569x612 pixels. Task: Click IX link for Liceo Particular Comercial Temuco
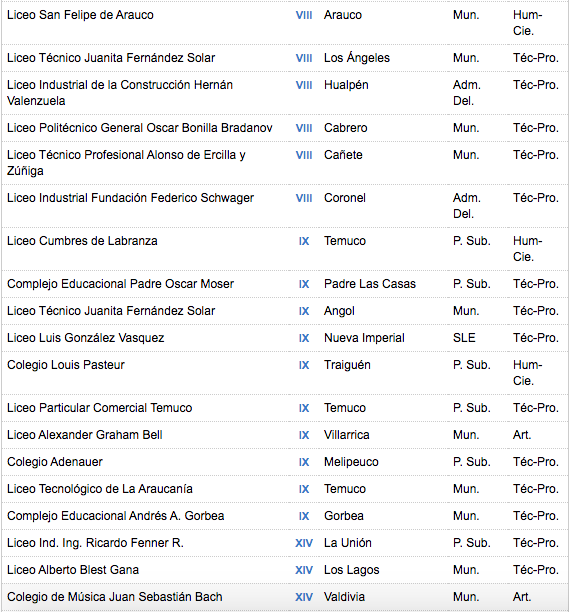click(304, 408)
